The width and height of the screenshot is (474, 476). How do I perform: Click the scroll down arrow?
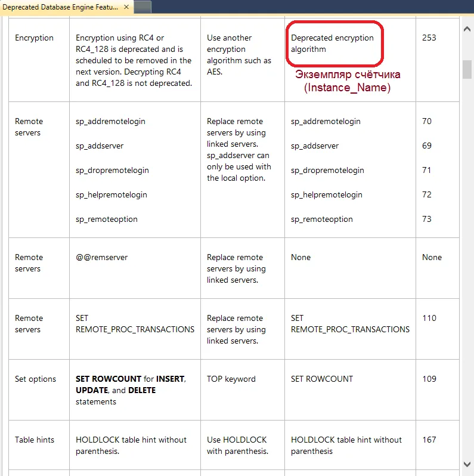pos(467,463)
